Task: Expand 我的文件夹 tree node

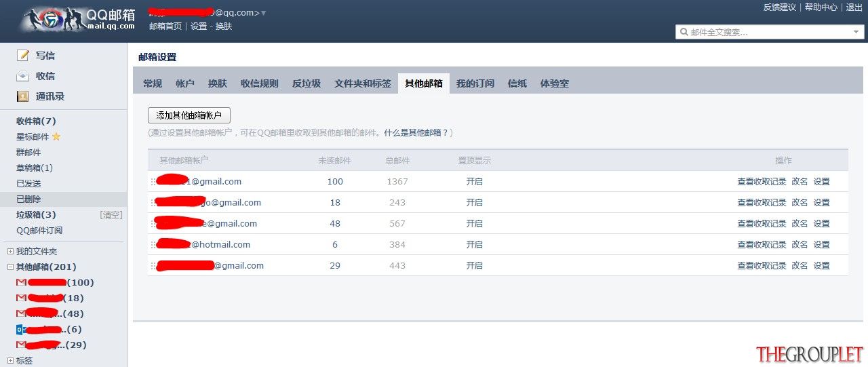Action: point(10,251)
